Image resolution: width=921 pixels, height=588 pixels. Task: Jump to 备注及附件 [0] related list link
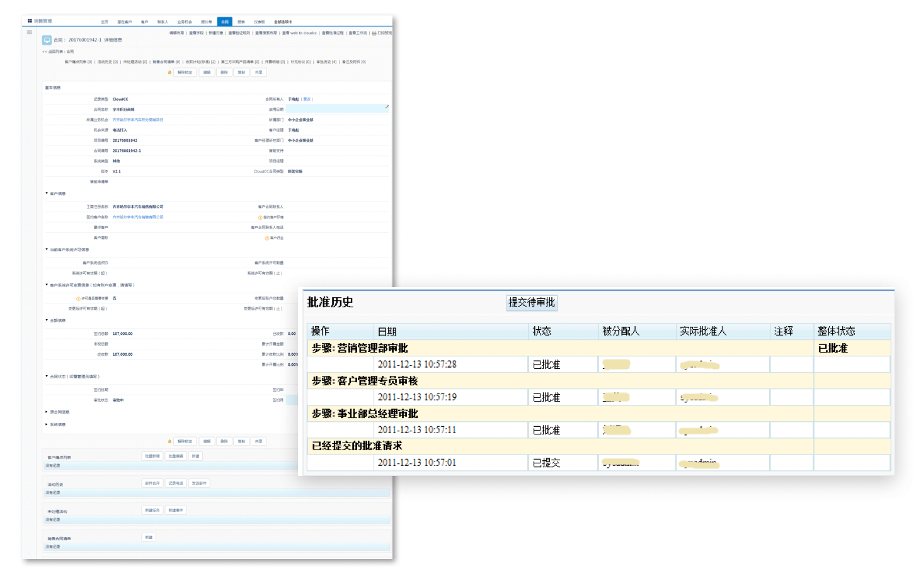tap(354, 62)
